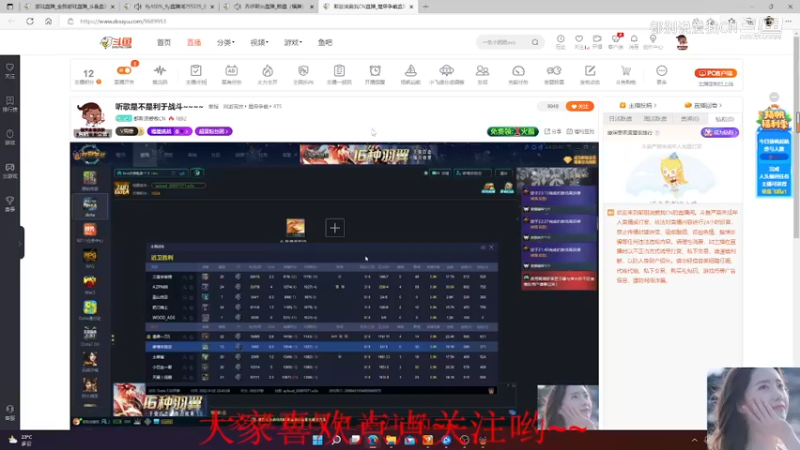This screenshot has height=450, width=800.
Task: Click the 分享 share link
Action: pyautogui.click(x=553, y=131)
